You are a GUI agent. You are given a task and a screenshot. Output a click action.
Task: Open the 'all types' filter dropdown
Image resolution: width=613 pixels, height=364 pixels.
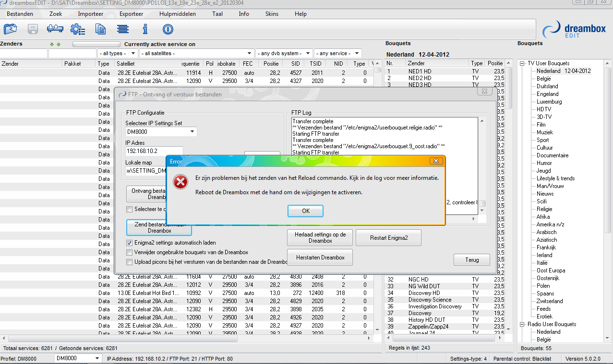click(x=118, y=53)
